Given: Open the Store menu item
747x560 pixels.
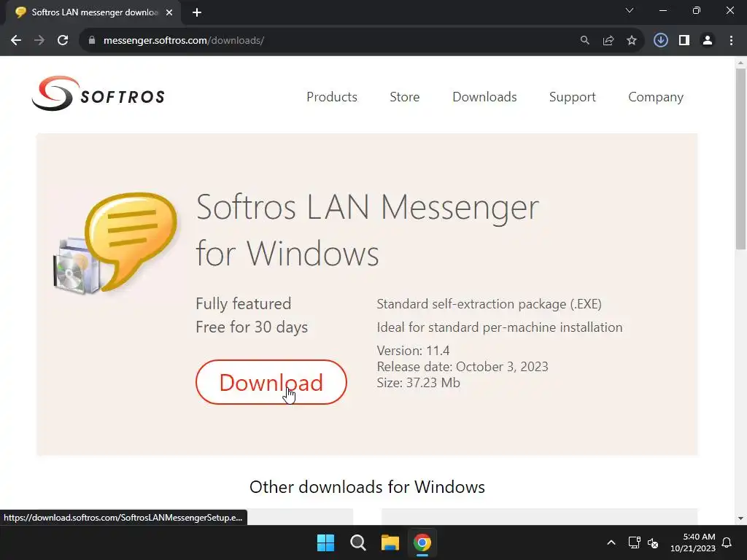Looking at the screenshot, I should pyautogui.click(x=404, y=97).
